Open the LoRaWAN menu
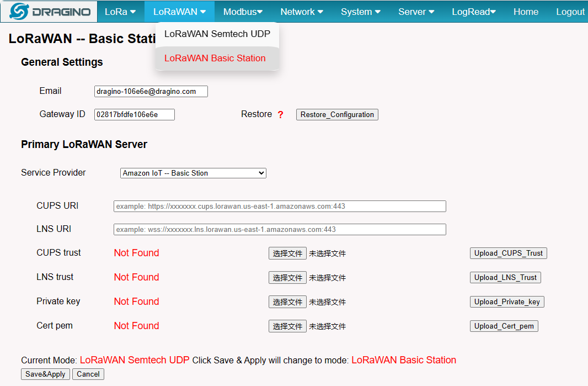The width and height of the screenshot is (588, 386). click(x=179, y=12)
